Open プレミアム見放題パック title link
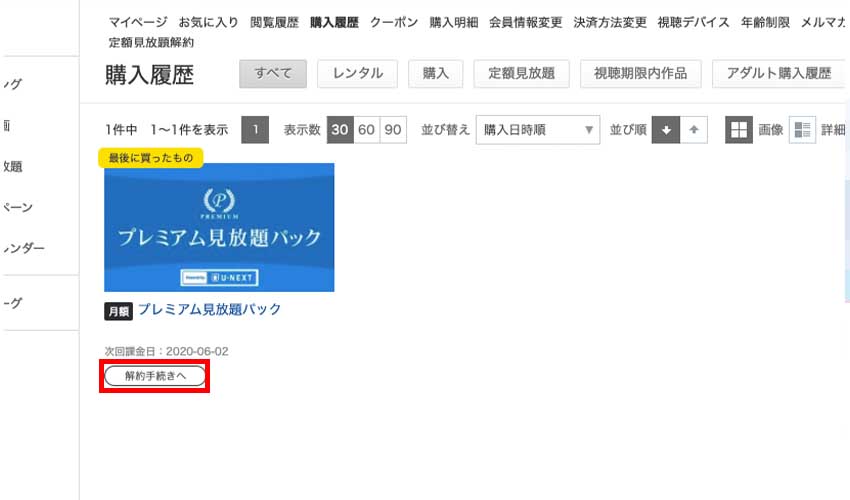 point(210,309)
